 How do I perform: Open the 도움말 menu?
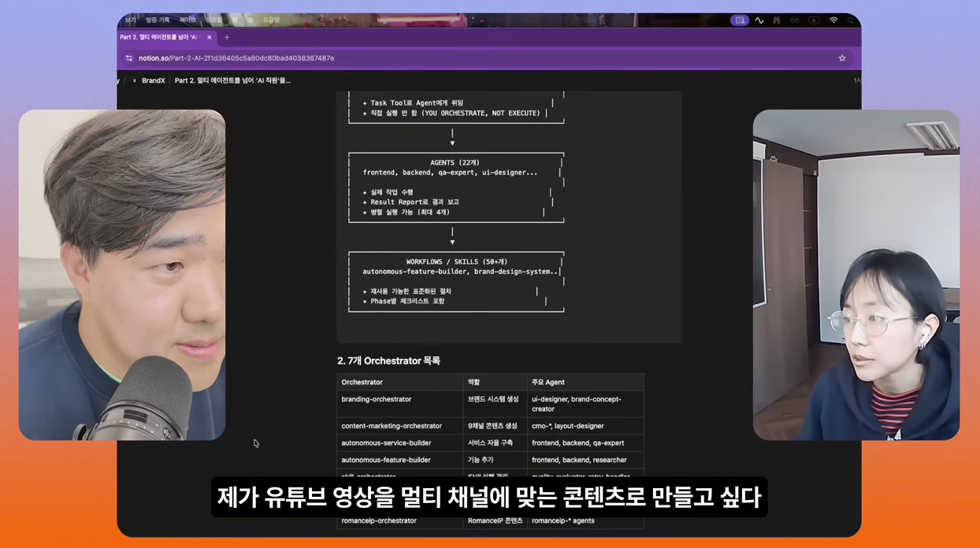point(272,20)
